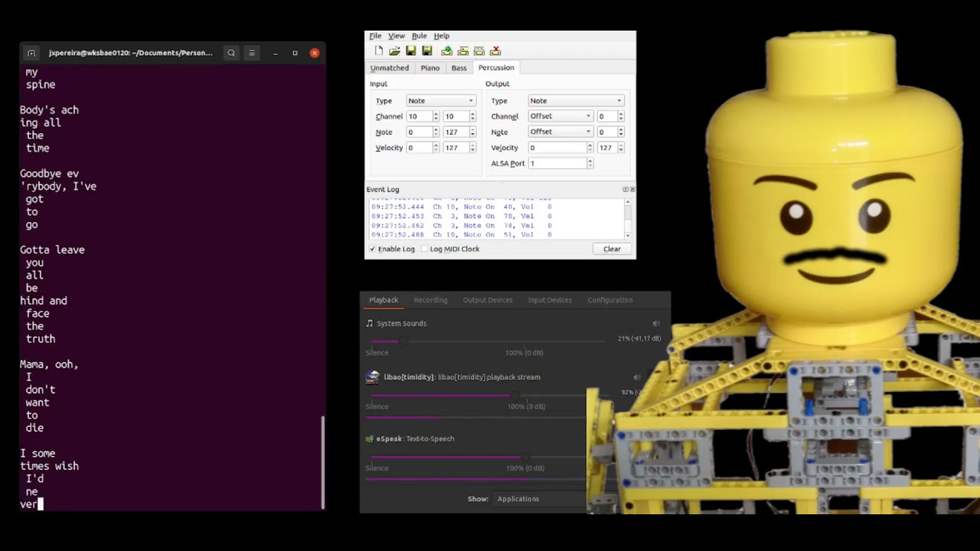The image size is (980, 551).
Task: Click the Input Velocity upper-limit spin box
Action: 459,148
